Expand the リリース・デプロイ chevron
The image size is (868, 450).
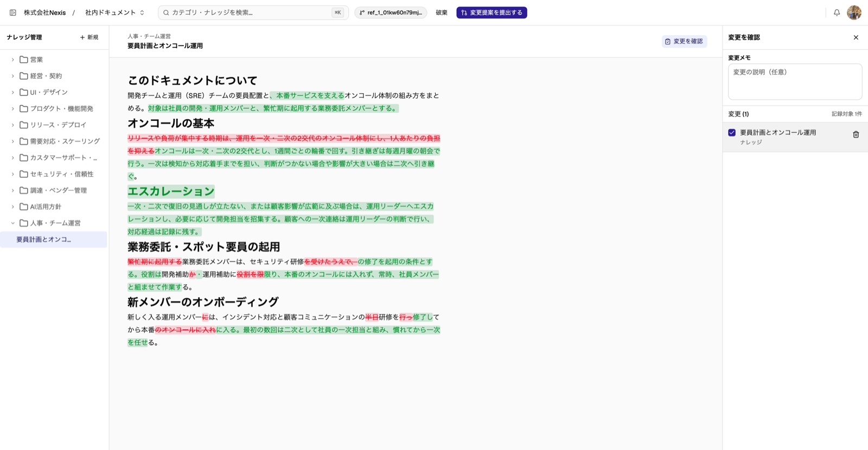coord(13,125)
